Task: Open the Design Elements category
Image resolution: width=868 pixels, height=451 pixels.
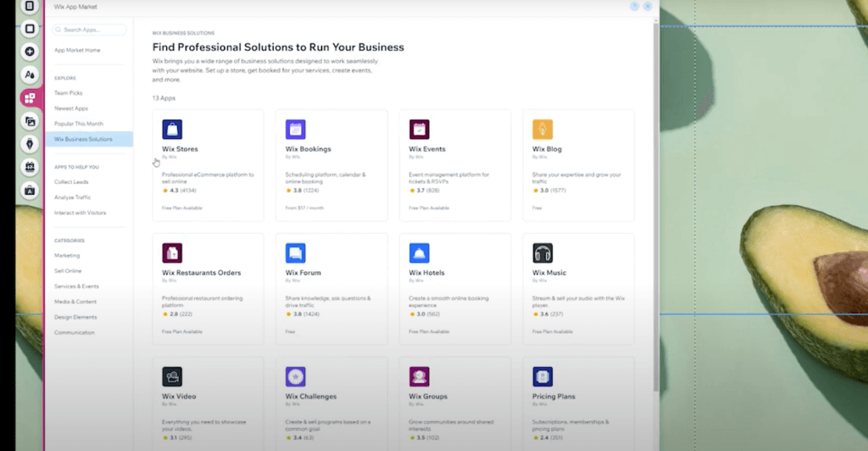Action: (75, 318)
